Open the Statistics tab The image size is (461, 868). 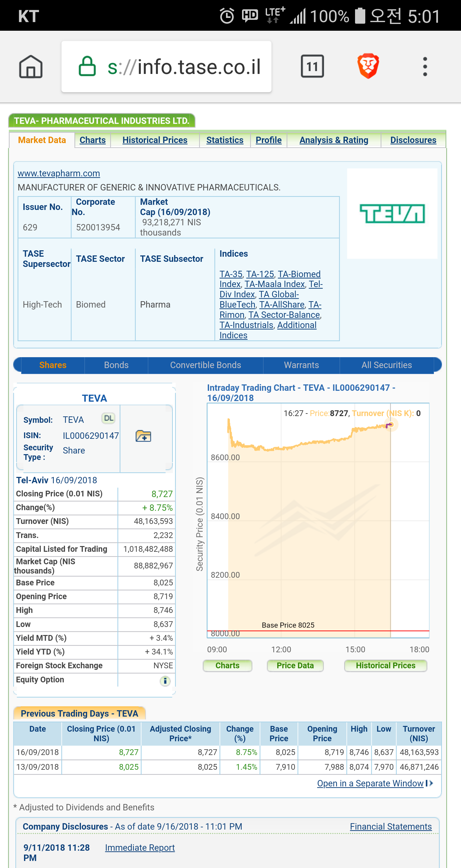point(225,140)
